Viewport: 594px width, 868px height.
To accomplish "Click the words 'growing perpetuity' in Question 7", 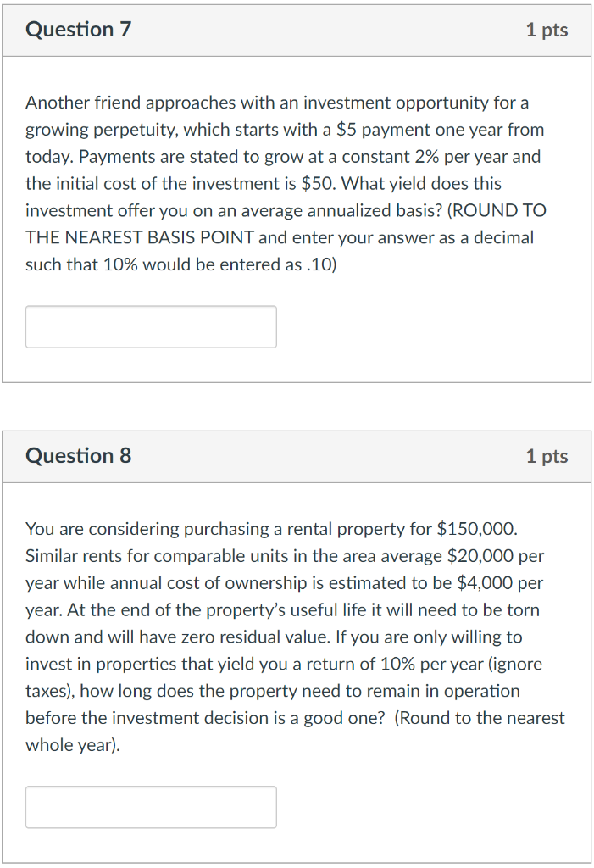I will 102,130.
